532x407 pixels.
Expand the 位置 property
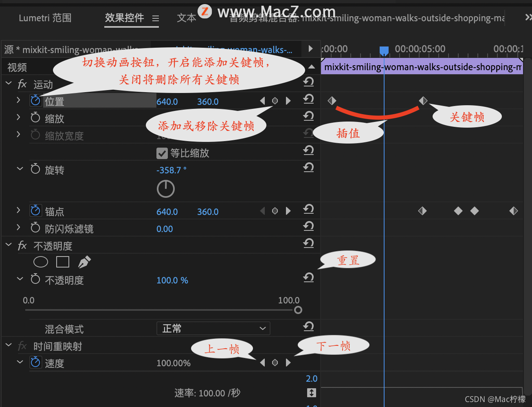coord(18,100)
